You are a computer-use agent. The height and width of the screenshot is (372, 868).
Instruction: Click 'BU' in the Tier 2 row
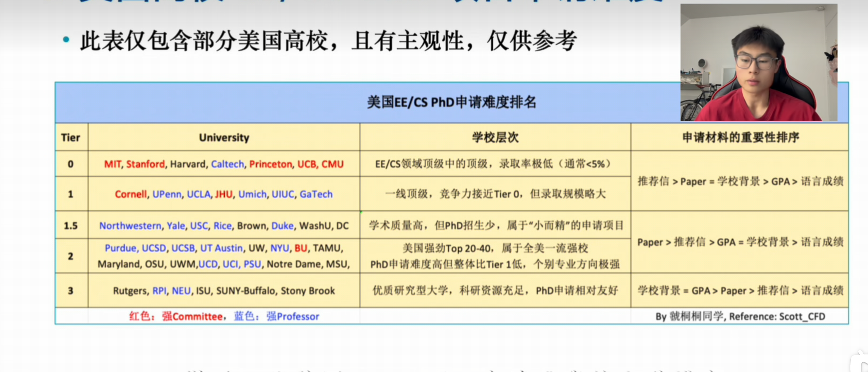point(301,248)
